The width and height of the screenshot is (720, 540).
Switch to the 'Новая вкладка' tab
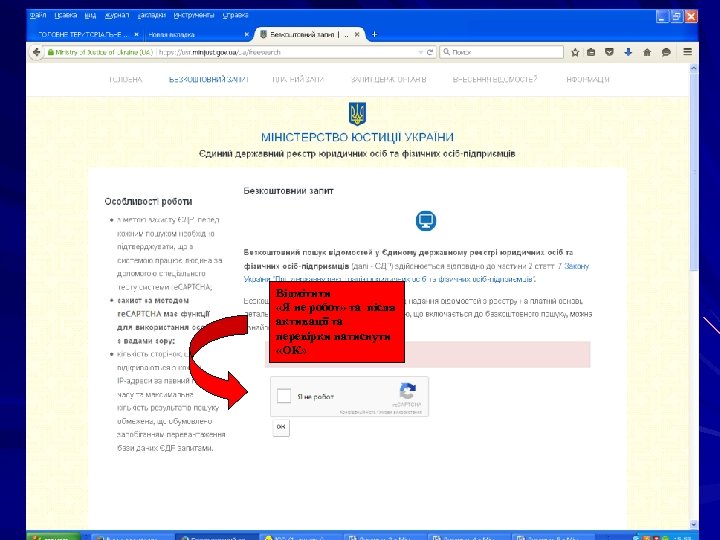(x=197, y=34)
